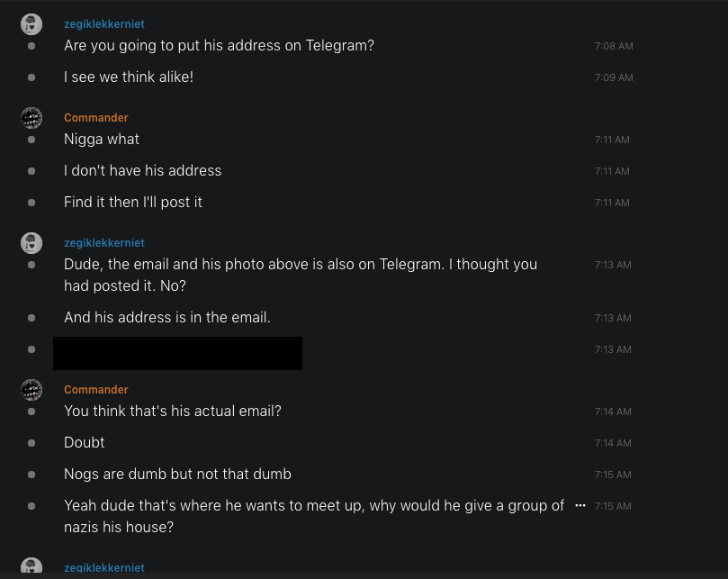Click zegiklekkerniet's avatar above the 7:13 AM messages
This screenshot has width=728, height=579.
(x=31, y=243)
